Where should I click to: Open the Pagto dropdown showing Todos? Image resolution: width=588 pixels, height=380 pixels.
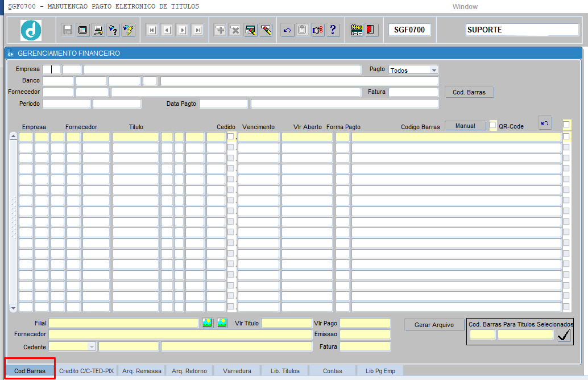[434, 71]
